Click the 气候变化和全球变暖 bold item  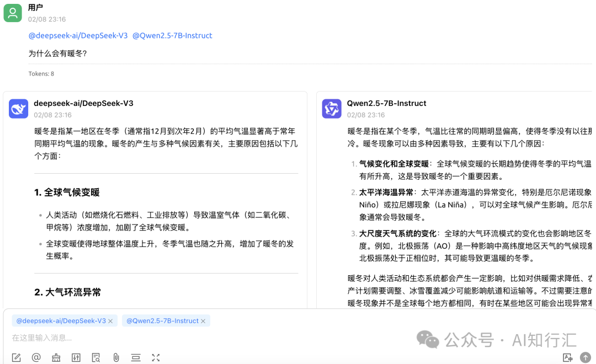coord(394,164)
